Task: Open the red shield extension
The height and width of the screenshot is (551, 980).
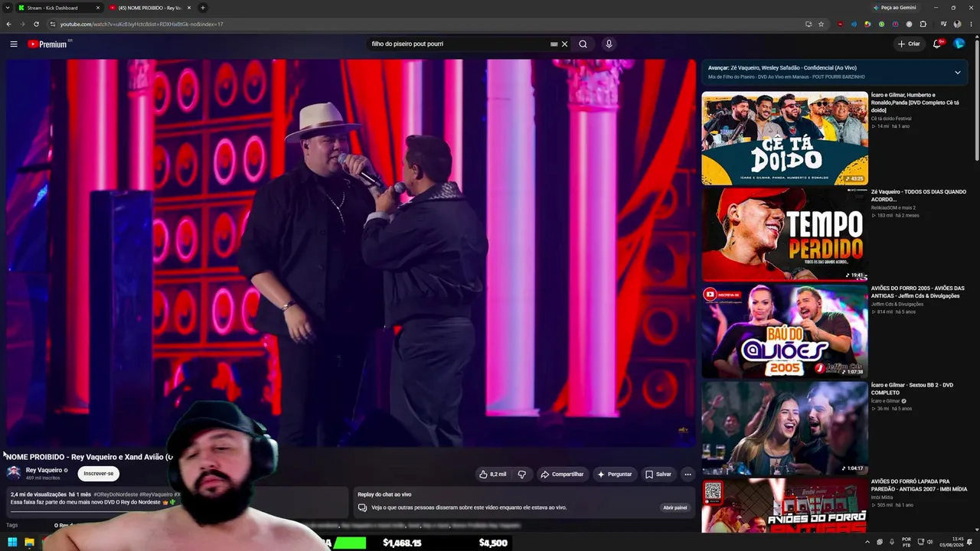Action: [x=840, y=24]
